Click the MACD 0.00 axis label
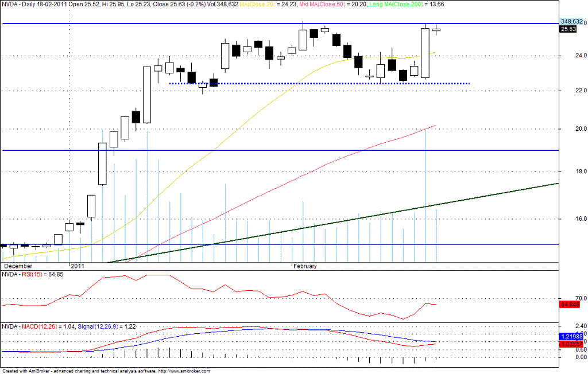588x374 pixels. click(581, 357)
